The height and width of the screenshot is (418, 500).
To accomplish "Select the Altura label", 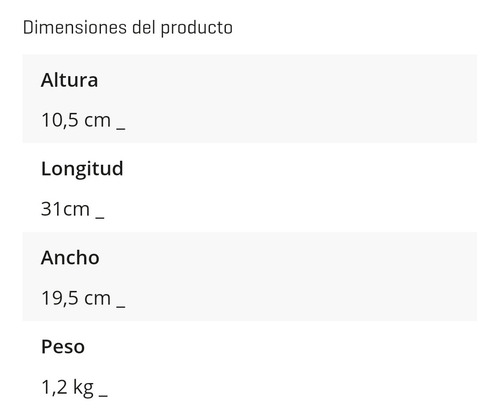I will [69, 80].
